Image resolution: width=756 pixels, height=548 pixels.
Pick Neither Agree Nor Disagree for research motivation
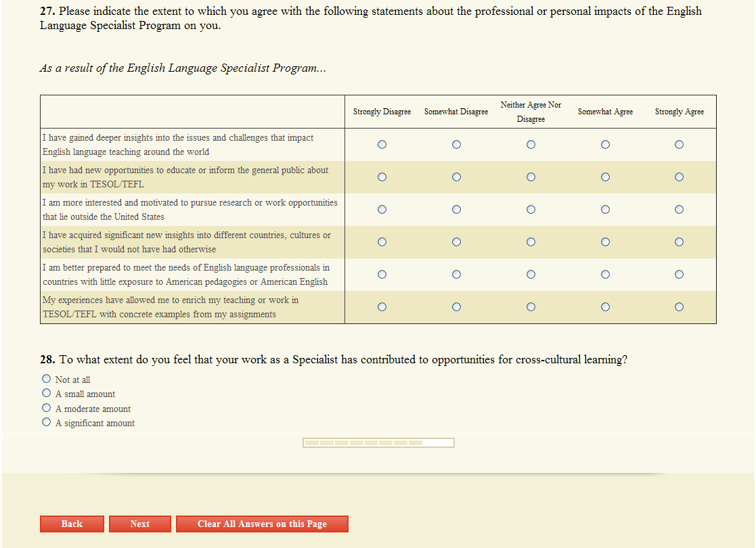pos(531,210)
